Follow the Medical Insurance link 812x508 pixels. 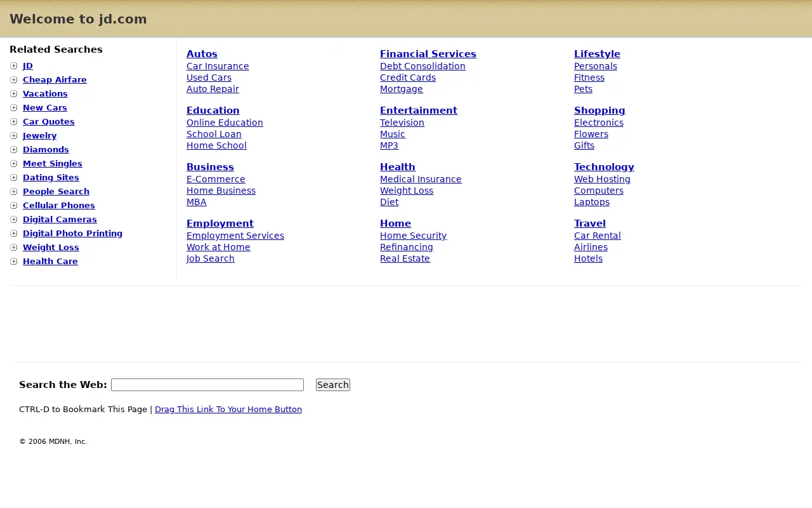(421, 179)
